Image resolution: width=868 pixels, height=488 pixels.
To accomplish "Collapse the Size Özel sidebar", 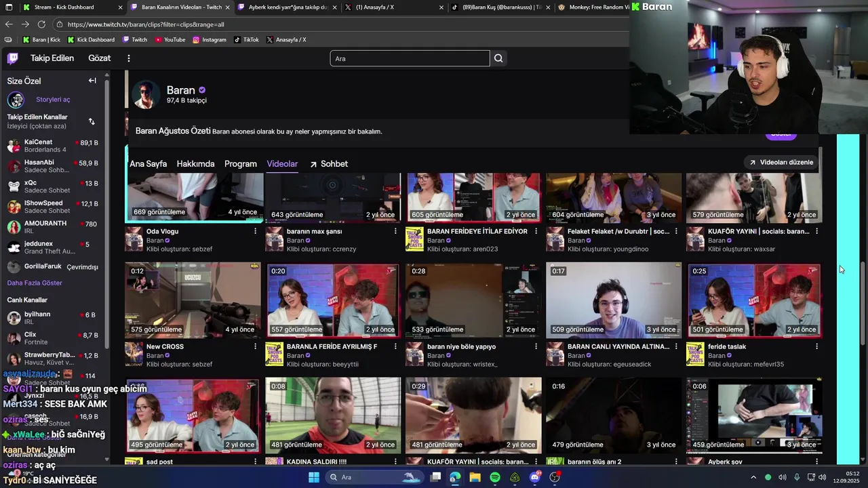I will (92, 81).
